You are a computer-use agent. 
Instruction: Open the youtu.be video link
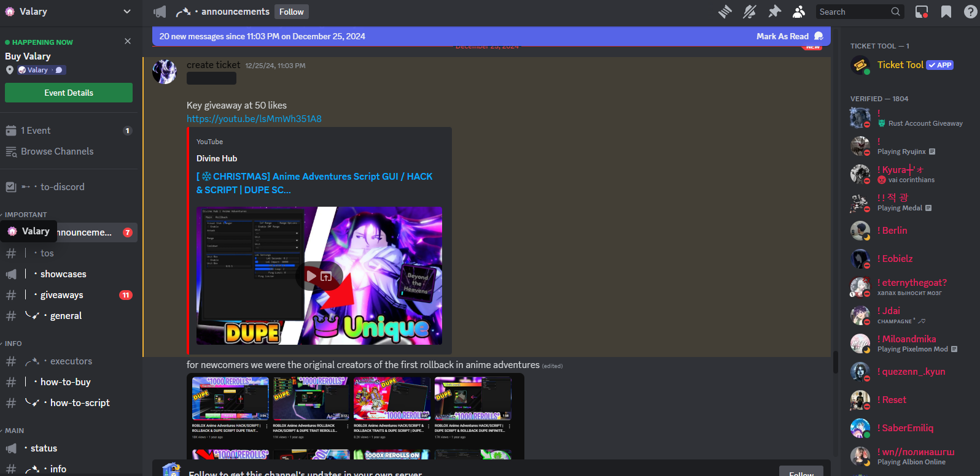(254, 119)
